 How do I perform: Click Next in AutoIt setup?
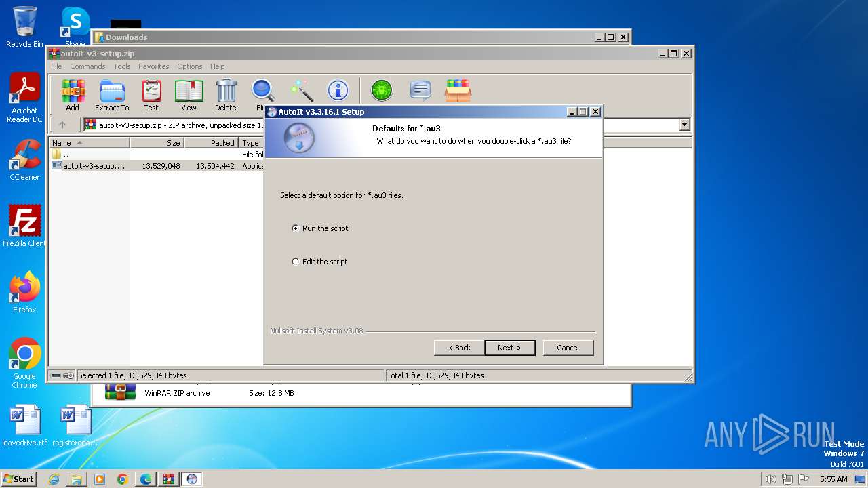[x=509, y=348]
